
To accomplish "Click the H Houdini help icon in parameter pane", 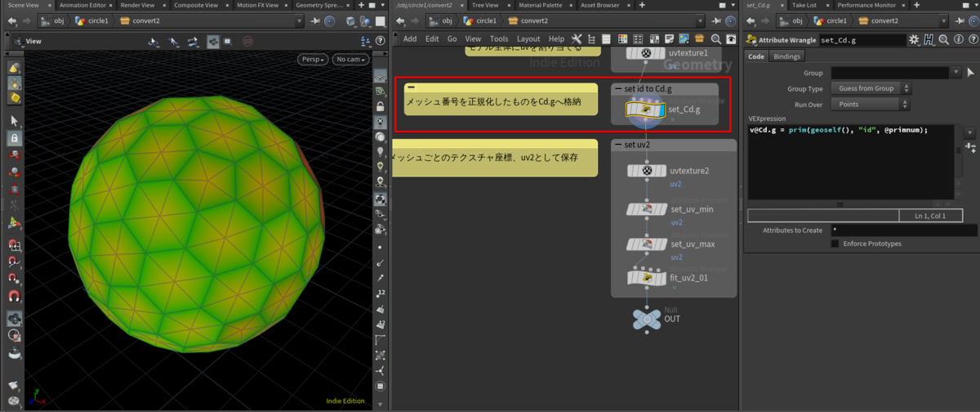I will click(x=929, y=39).
